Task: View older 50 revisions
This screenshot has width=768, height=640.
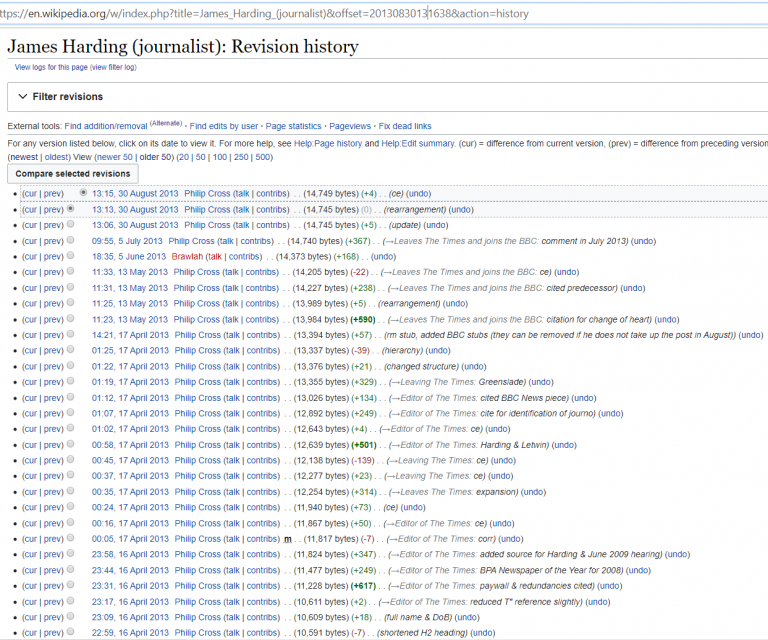Action: [155, 157]
